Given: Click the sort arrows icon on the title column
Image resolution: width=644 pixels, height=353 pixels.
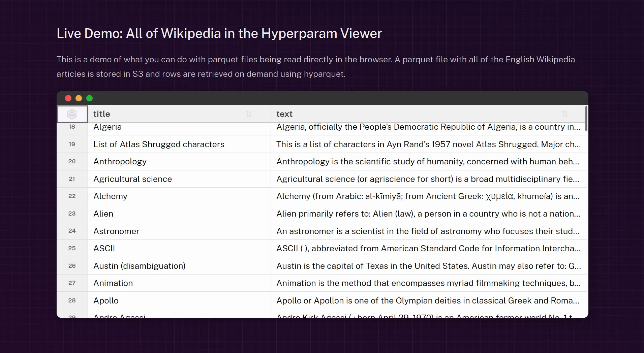Looking at the screenshot, I should pyautogui.click(x=249, y=114).
